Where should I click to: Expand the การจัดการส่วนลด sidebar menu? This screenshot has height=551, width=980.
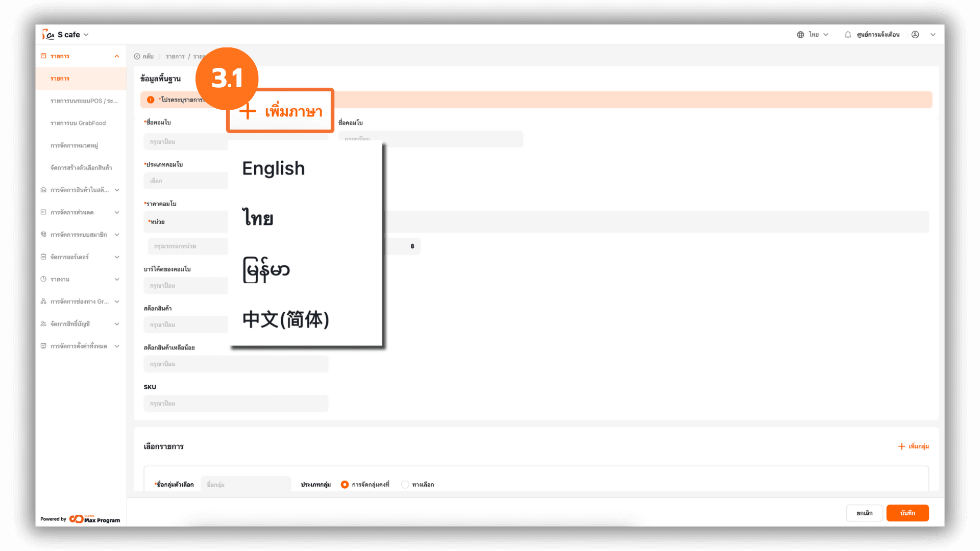pos(117,212)
